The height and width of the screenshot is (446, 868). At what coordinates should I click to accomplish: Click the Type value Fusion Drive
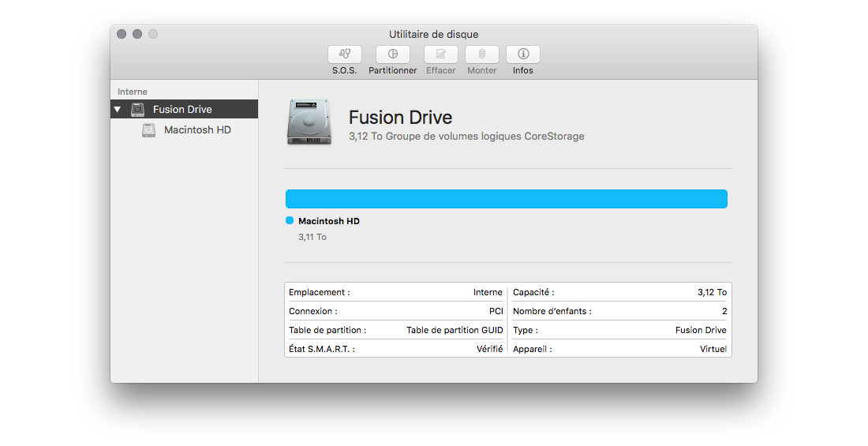point(701,330)
